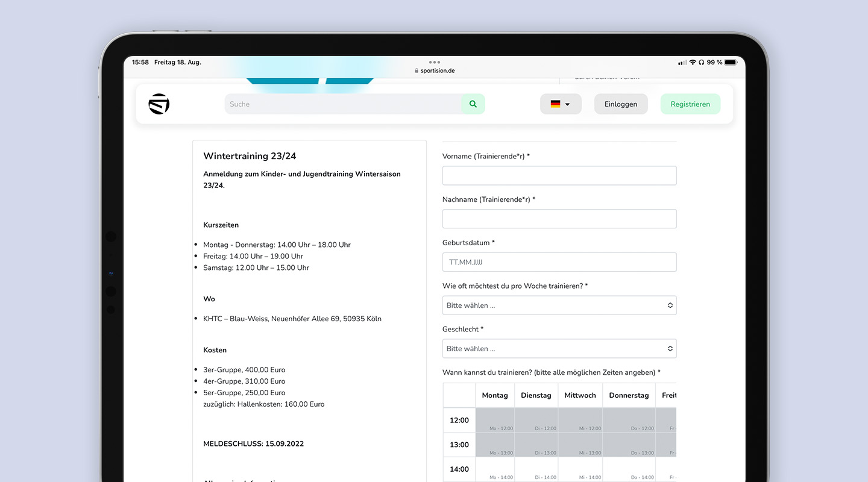Click the Freitag: 14.00 Uhr – 19.00 Uhr line
The image size is (868, 482).
[253, 256]
